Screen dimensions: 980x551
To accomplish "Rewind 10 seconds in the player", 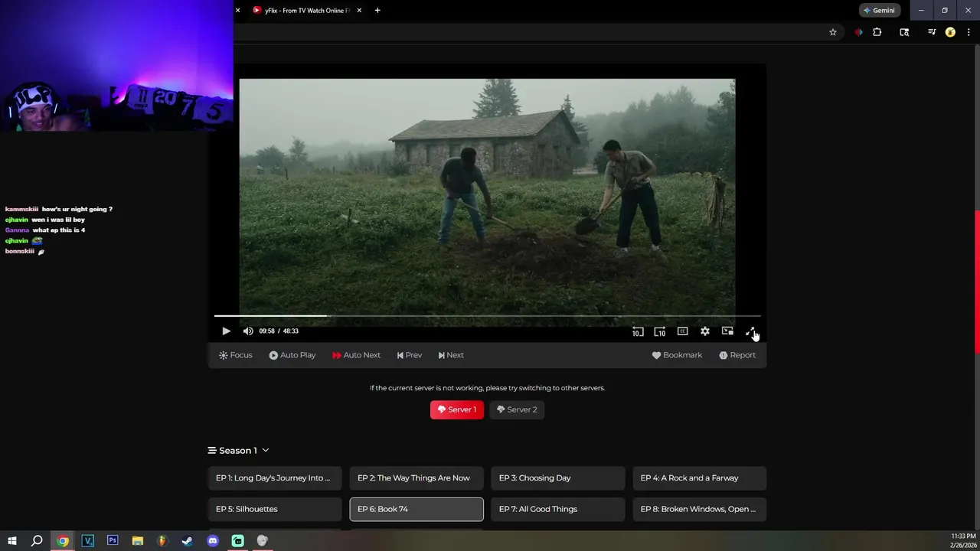I will pyautogui.click(x=637, y=331).
